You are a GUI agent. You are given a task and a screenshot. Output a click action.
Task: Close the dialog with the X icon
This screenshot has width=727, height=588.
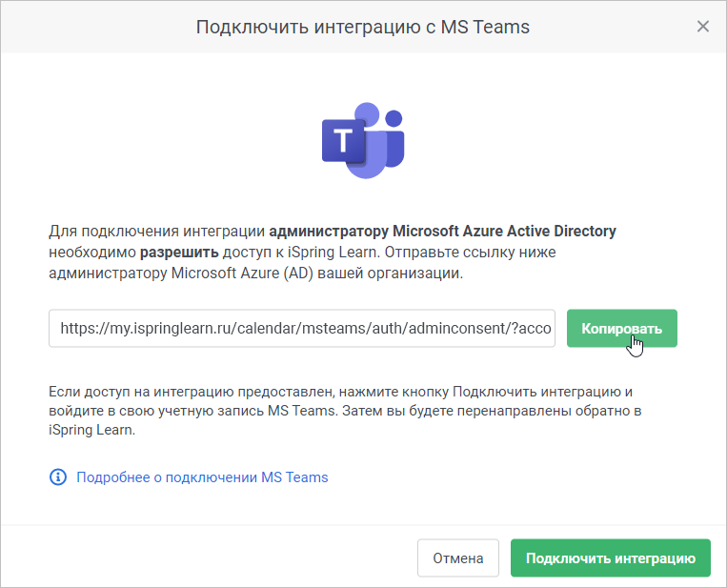pyautogui.click(x=703, y=27)
